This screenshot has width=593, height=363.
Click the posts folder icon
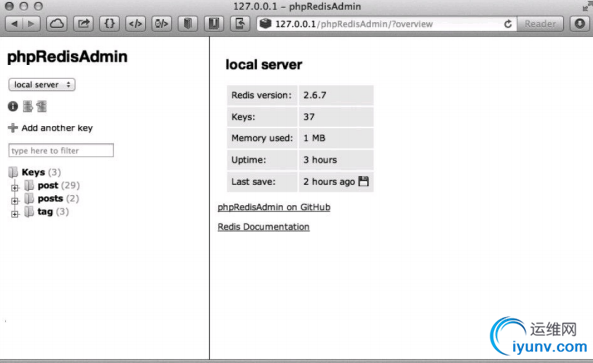[x=29, y=199]
